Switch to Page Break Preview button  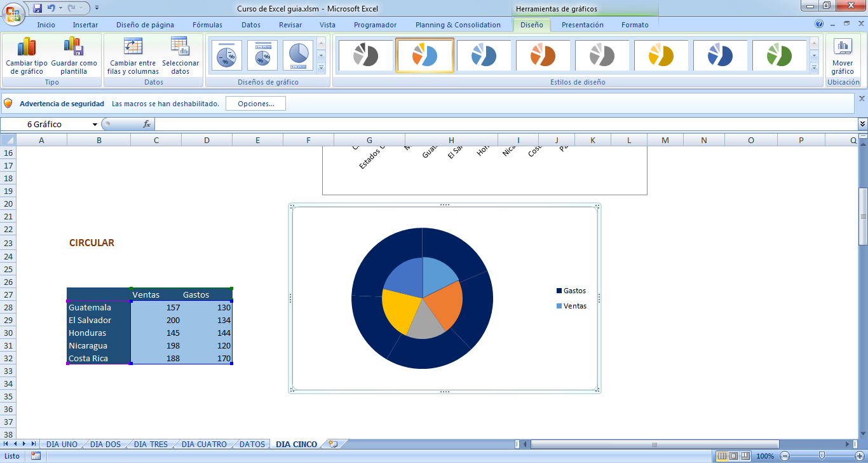click(x=747, y=456)
